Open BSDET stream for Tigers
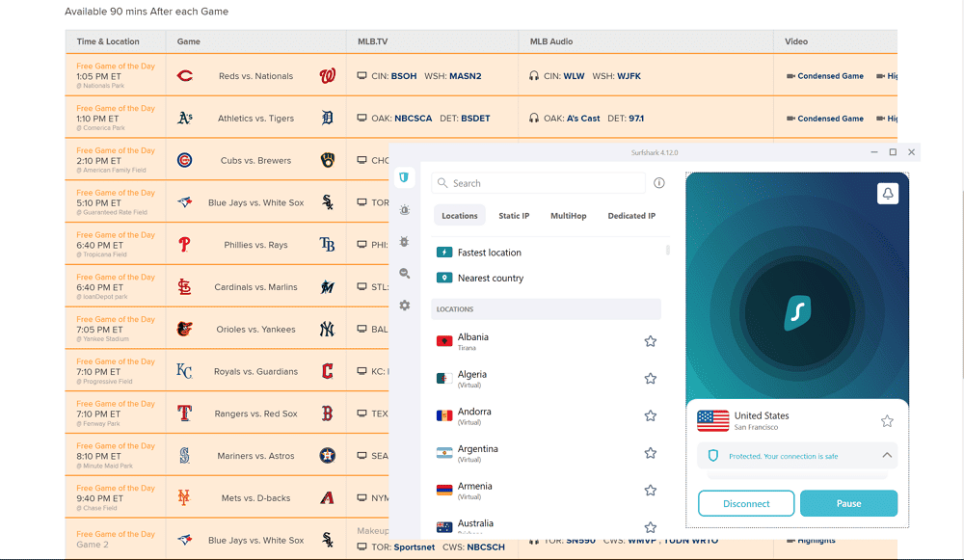The width and height of the screenshot is (964, 560). [x=475, y=119]
